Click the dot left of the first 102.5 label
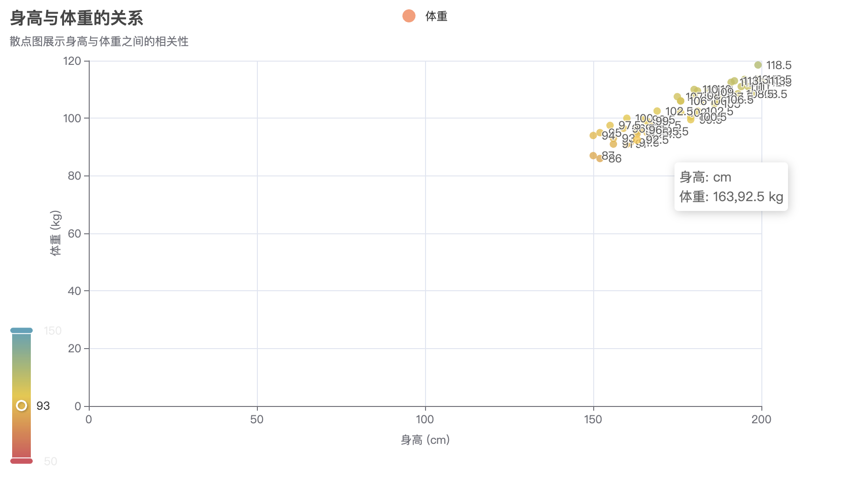 coord(657,111)
